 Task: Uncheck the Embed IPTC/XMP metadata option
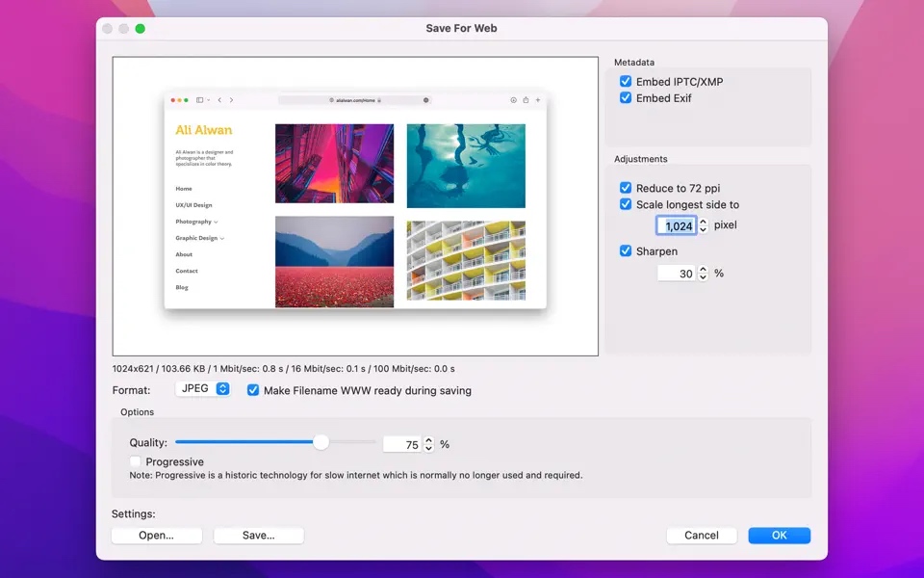(626, 82)
